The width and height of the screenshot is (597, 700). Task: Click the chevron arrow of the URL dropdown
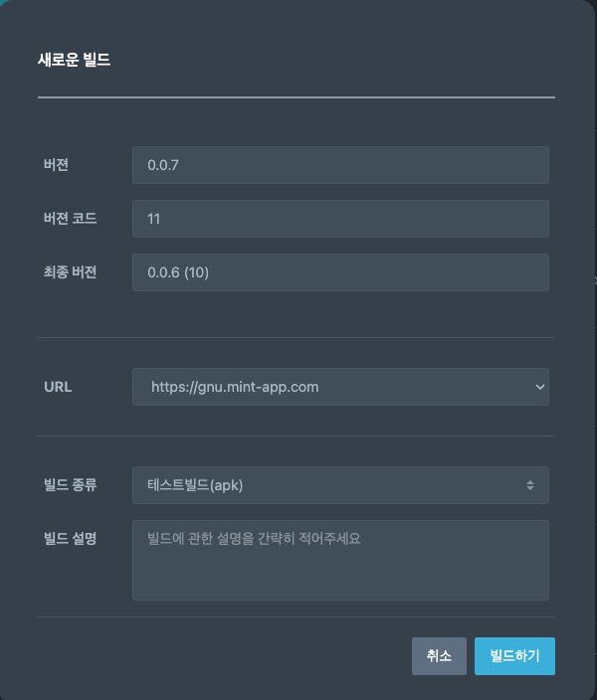(x=540, y=387)
